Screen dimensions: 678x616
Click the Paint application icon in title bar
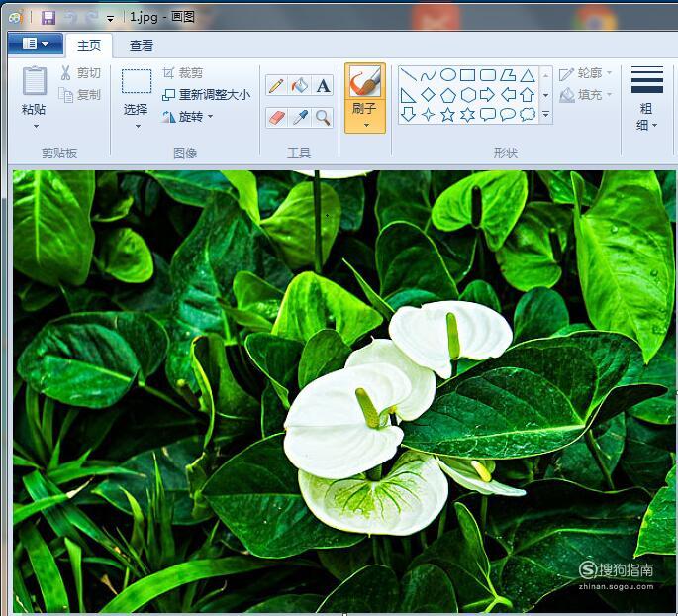click(x=16, y=17)
